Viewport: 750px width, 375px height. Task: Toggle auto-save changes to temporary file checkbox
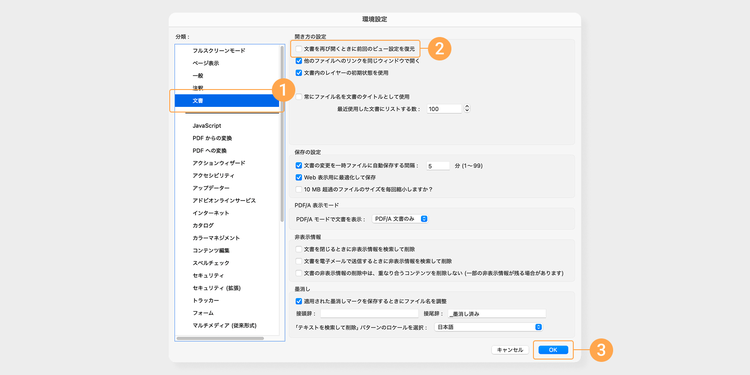[x=299, y=165]
